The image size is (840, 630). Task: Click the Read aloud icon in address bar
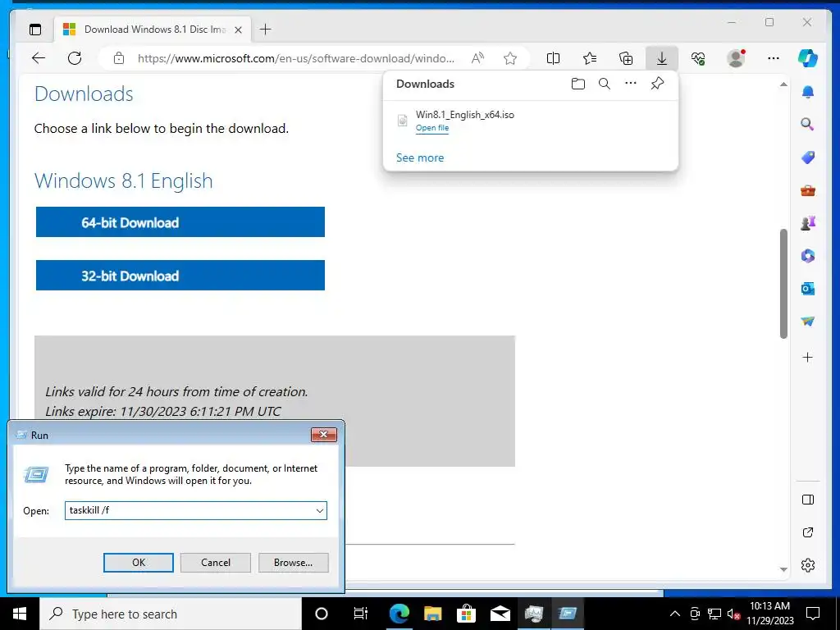tap(477, 58)
